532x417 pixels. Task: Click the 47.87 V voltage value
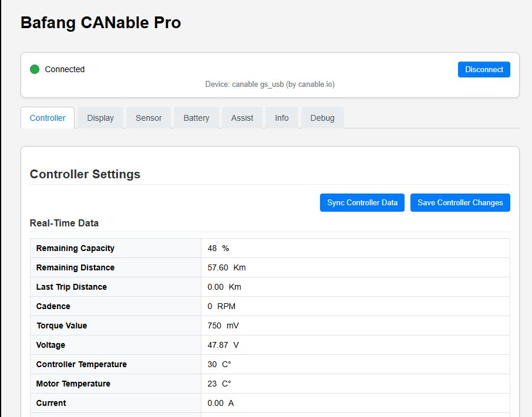223,345
